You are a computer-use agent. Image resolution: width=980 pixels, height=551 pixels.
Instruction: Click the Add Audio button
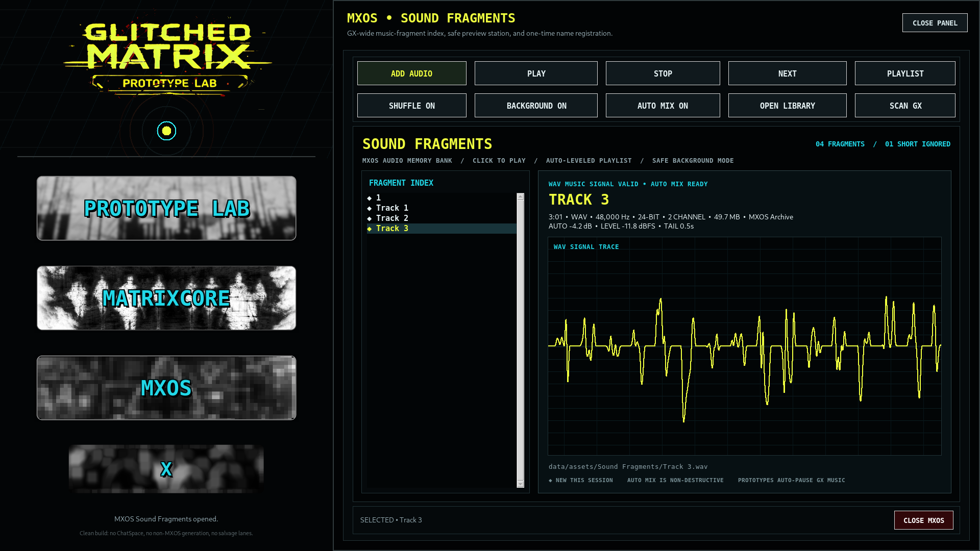(x=411, y=73)
